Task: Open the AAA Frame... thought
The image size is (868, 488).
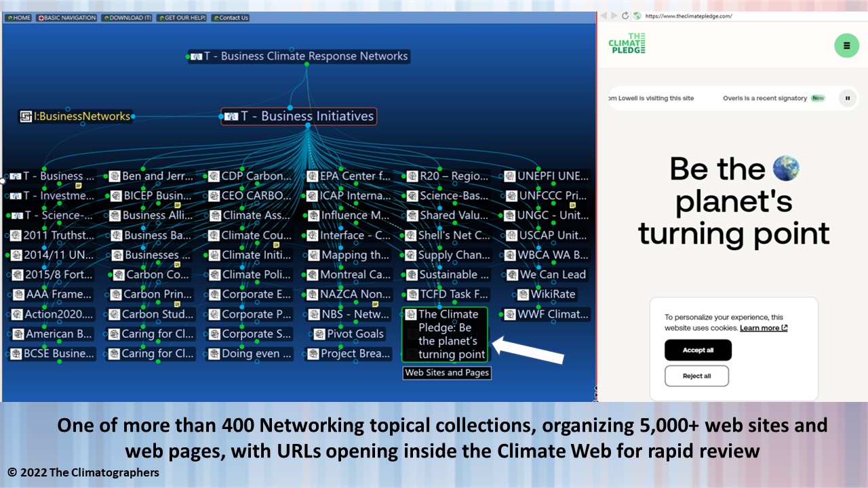Action: pos(52,295)
